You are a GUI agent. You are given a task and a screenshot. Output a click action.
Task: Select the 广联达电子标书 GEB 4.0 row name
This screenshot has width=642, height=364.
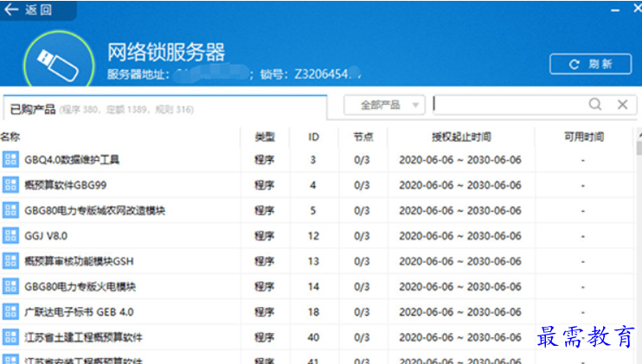pyautogui.click(x=79, y=312)
